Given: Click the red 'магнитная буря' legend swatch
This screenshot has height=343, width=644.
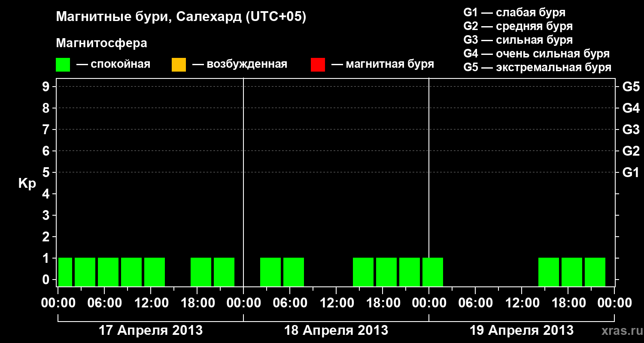Looking at the screenshot, I should tap(318, 65).
